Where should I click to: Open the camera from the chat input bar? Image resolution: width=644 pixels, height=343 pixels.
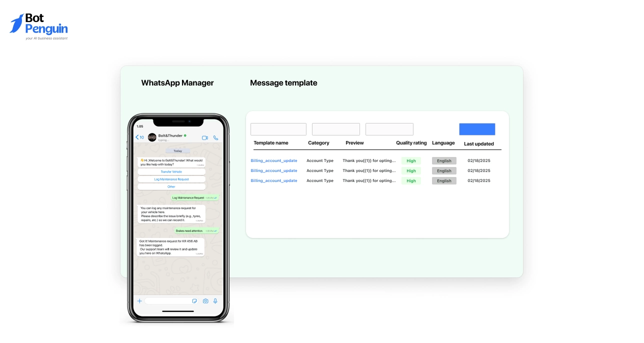[205, 301]
